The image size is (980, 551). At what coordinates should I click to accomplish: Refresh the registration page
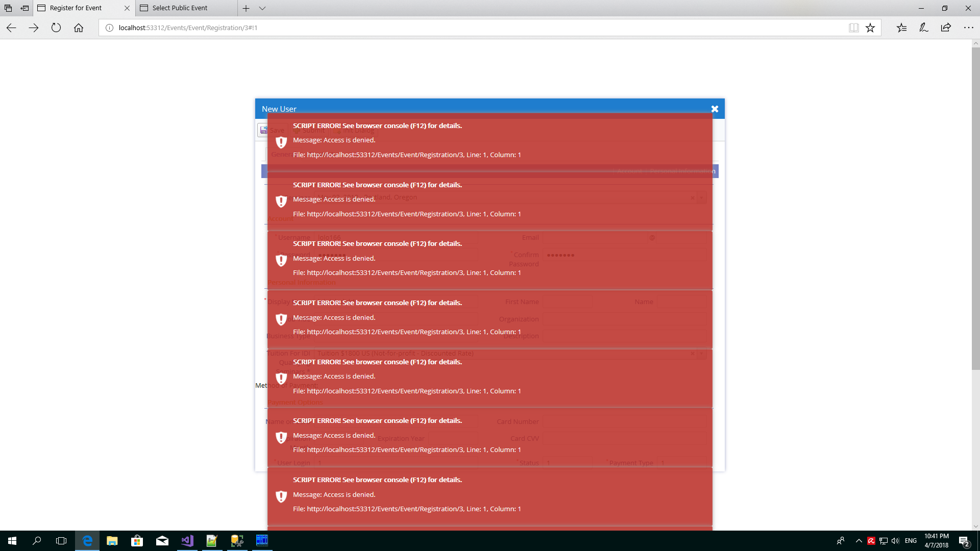(x=56, y=28)
